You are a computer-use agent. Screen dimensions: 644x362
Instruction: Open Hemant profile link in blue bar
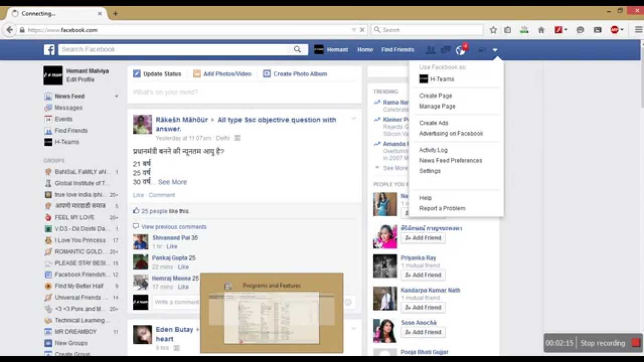(331, 50)
